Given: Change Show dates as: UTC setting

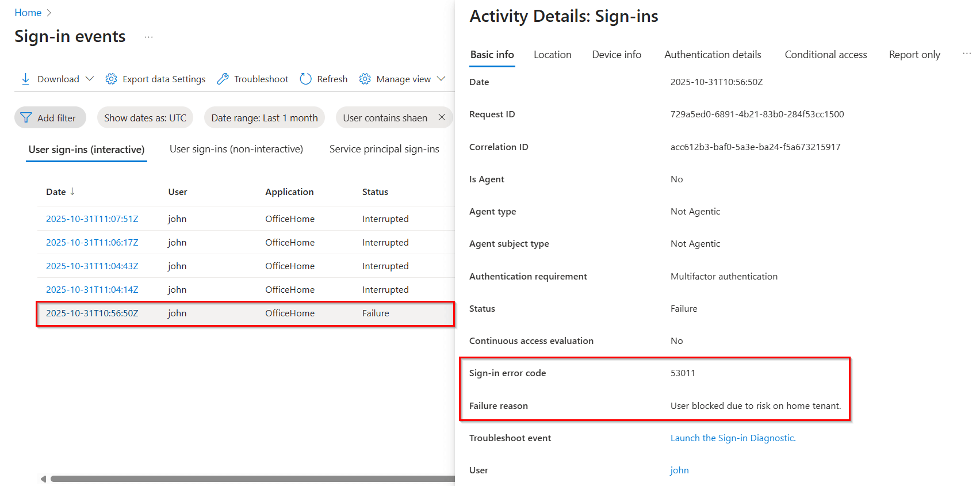Looking at the screenshot, I should 145,117.
